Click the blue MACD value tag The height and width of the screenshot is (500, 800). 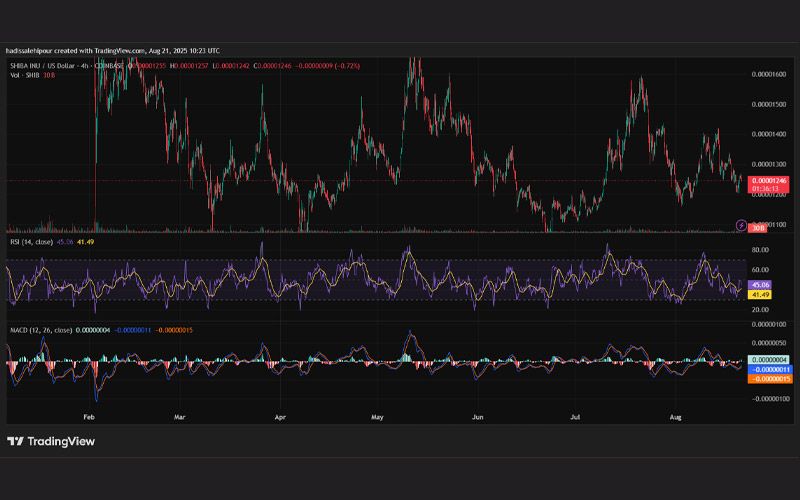click(770, 369)
